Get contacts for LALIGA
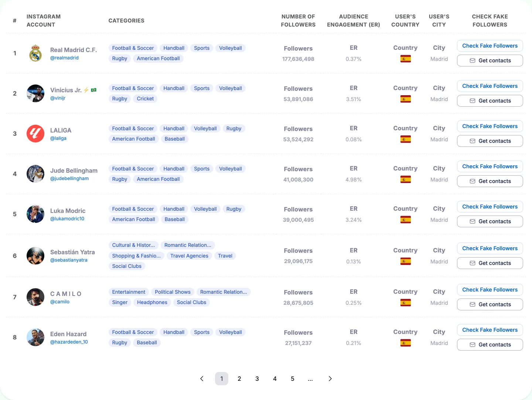The width and height of the screenshot is (532, 400). click(490, 141)
